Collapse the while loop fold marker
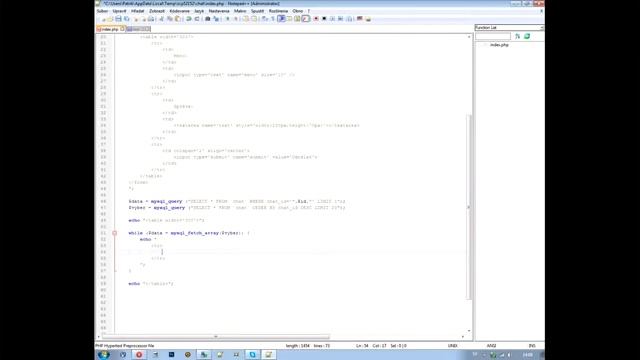Image resolution: width=640 pixels, height=360 pixels. tap(115, 233)
